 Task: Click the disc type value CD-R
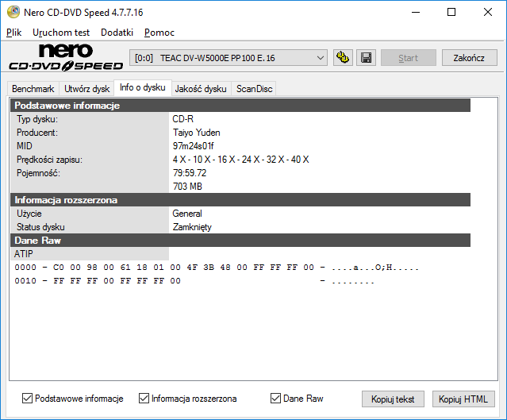(183, 119)
